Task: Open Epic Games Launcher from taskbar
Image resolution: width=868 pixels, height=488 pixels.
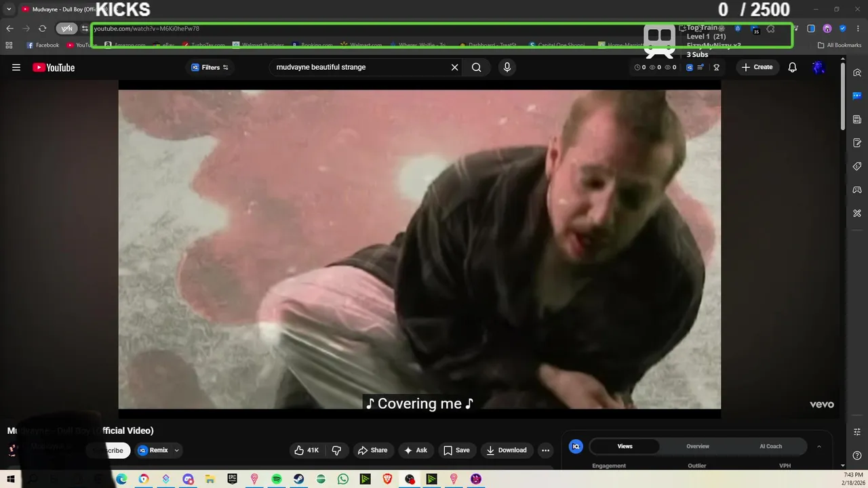Action: coord(233,479)
